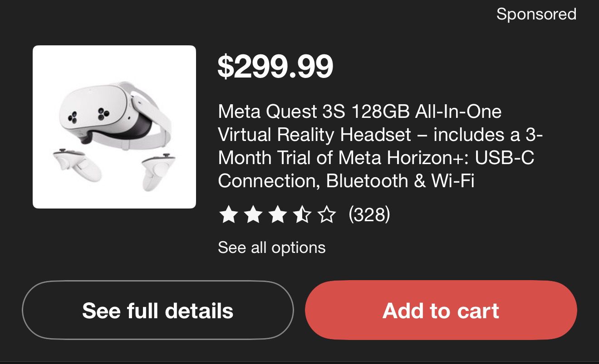The height and width of the screenshot is (364, 599).
Task: Add the Meta Quest 3S to cart
Action: click(x=441, y=311)
